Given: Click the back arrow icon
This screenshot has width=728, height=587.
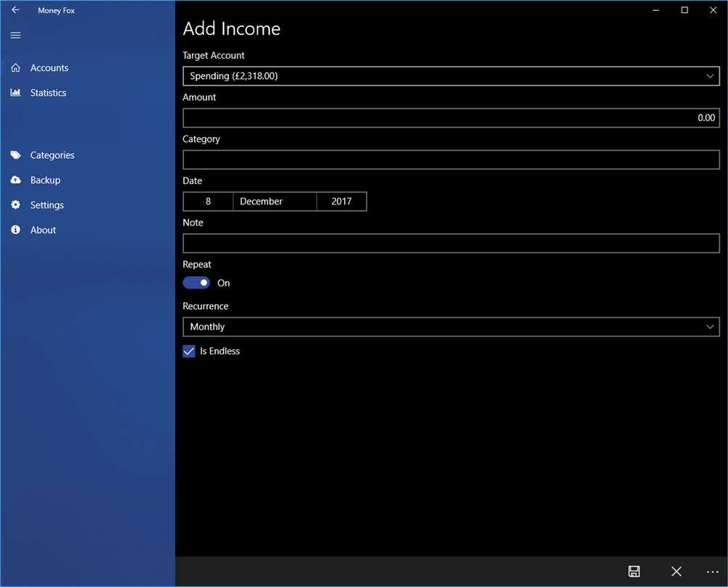Looking at the screenshot, I should pyautogui.click(x=15, y=9).
